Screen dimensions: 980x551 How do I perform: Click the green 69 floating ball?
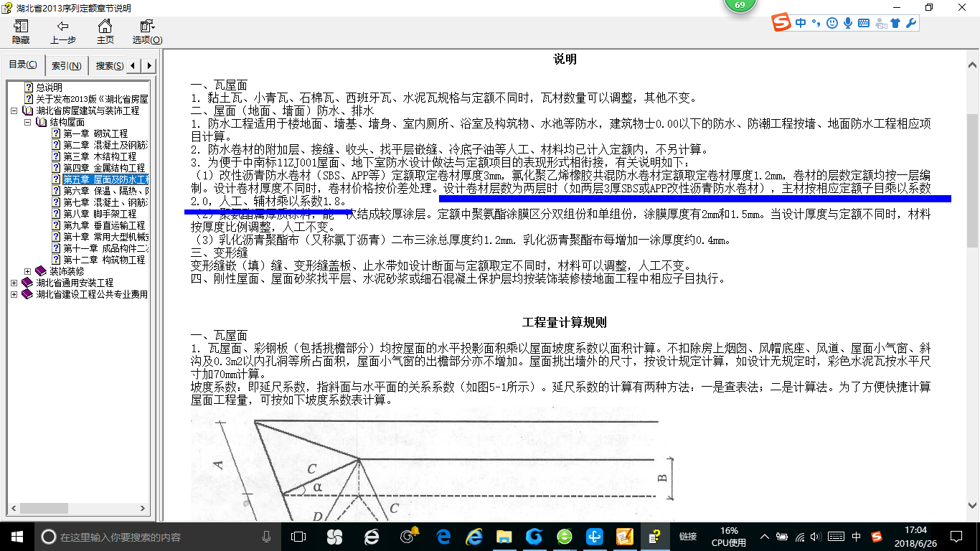coord(740,5)
